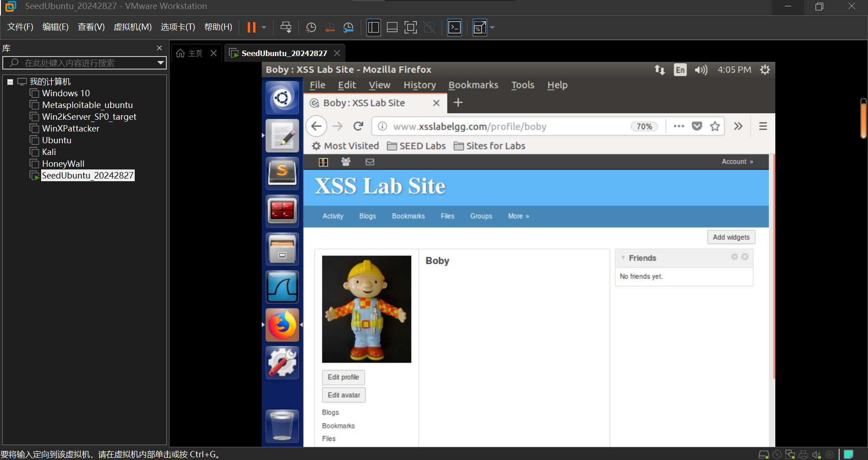Open System Settings from the launcher

[282, 363]
